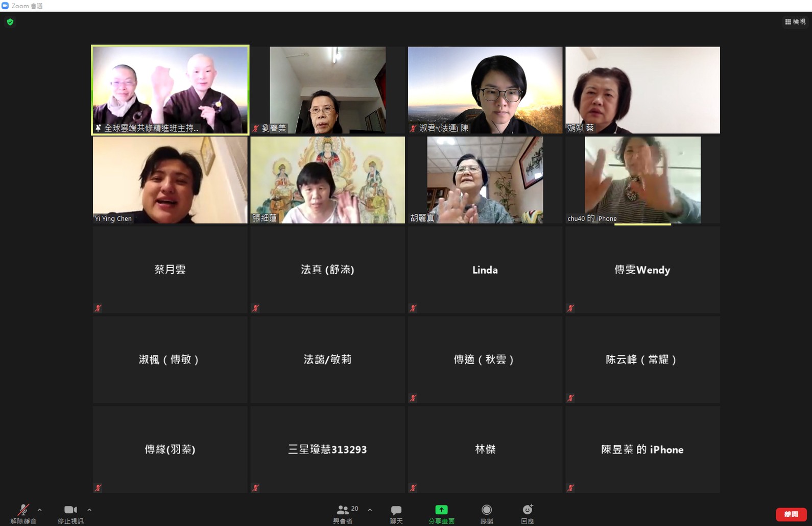Select the chu40 iPhone video tile

click(x=642, y=180)
